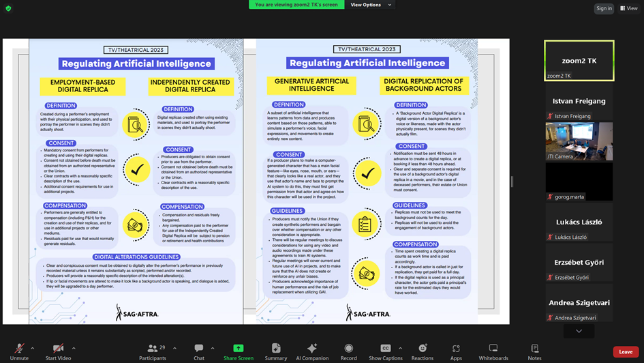The height and width of the screenshot is (363, 644).
Task: Click the muted mic icon beside Lukács László
Action: pyautogui.click(x=550, y=237)
